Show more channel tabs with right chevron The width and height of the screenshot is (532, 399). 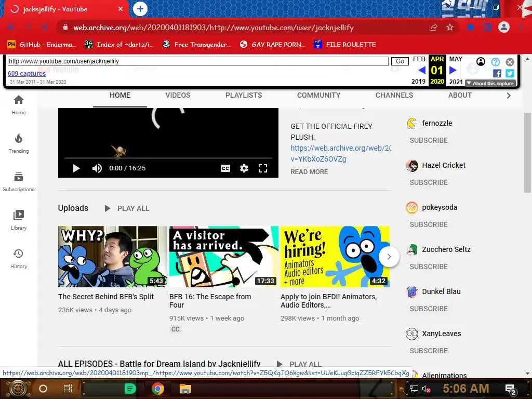point(508,96)
